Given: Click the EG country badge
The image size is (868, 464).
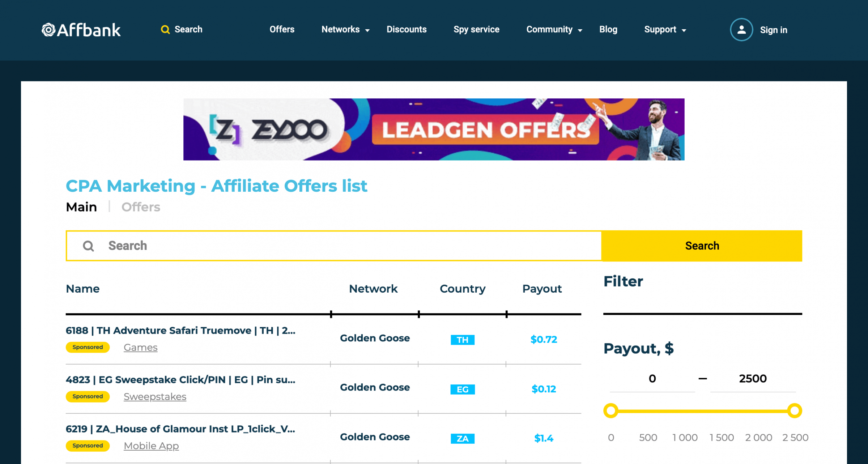Looking at the screenshot, I should pos(463,389).
